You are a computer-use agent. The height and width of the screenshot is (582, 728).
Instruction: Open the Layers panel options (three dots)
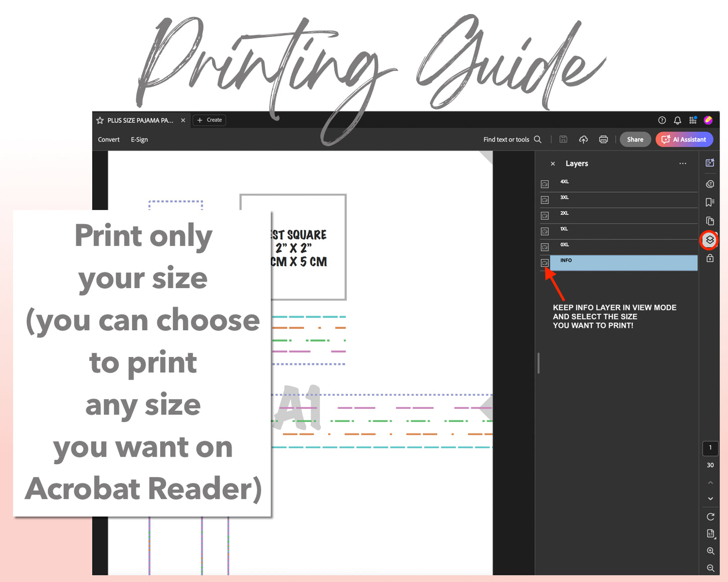coord(683,164)
